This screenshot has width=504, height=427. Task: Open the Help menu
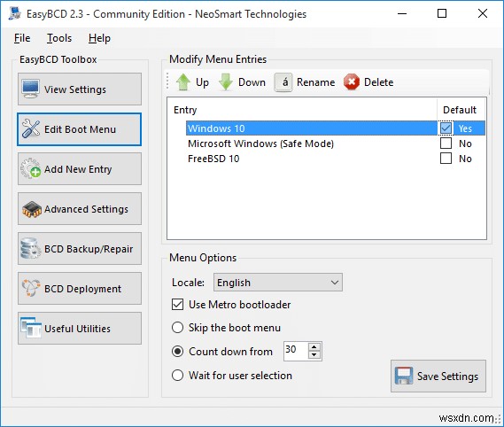point(99,38)
